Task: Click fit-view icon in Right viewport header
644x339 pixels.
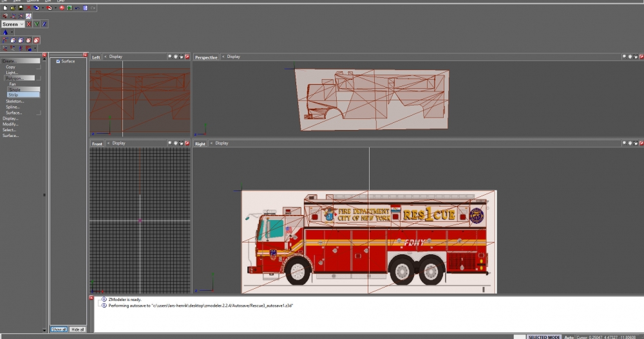Action: [636, 143]
